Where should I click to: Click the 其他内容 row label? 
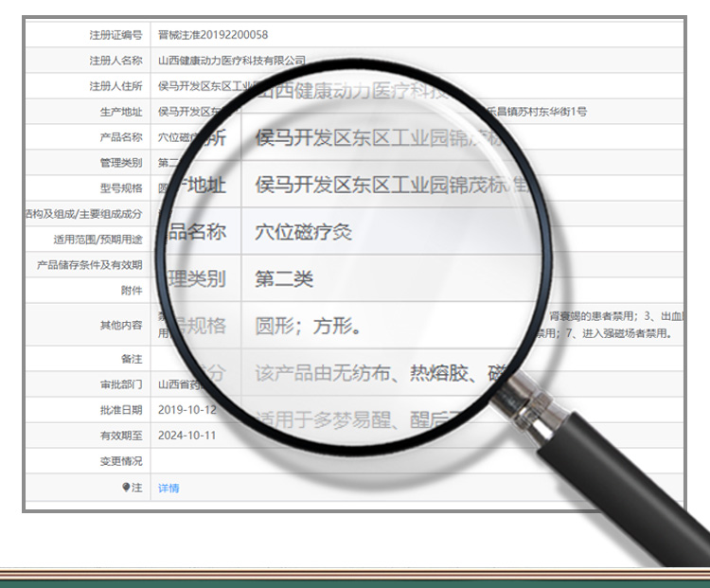tap(121, 325)
